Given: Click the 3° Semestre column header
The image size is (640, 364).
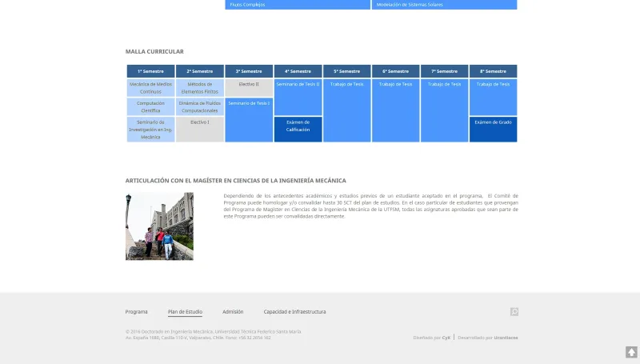Looking at the screenshot, I should click(249, 71).
